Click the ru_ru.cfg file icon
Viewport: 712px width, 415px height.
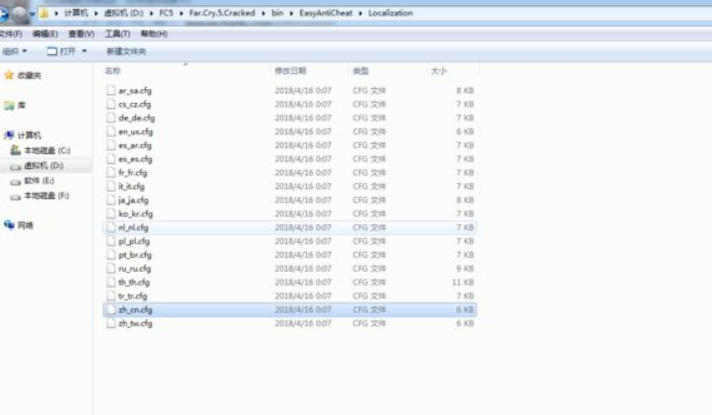click(x=111, y=268)
